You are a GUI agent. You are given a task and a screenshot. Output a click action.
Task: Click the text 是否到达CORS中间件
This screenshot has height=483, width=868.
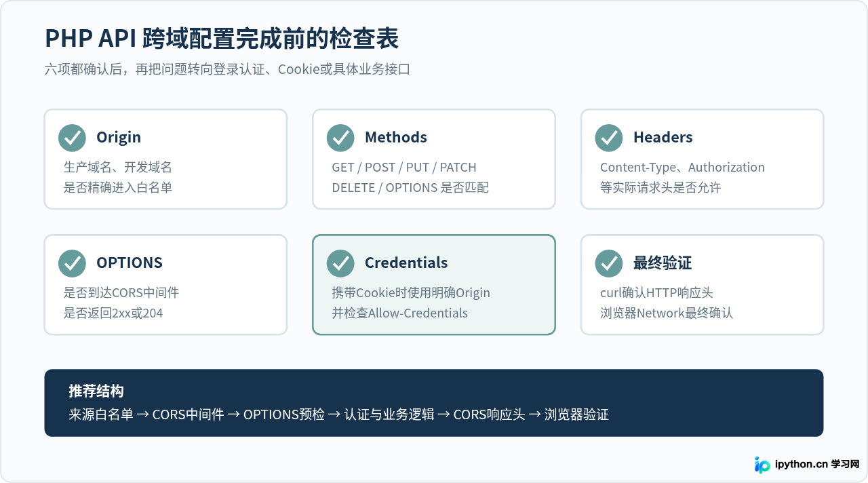click(x=121, y=292)
